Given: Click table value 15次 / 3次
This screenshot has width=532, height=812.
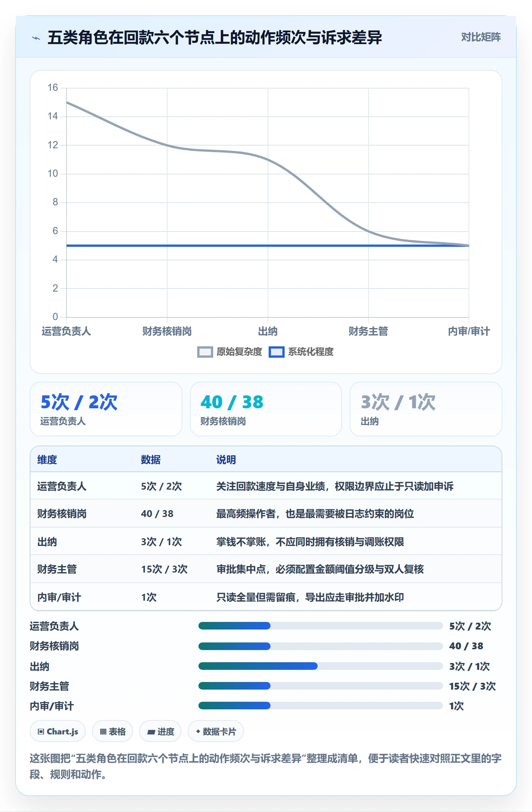Looking at the screenshot, I should point(165,569).
